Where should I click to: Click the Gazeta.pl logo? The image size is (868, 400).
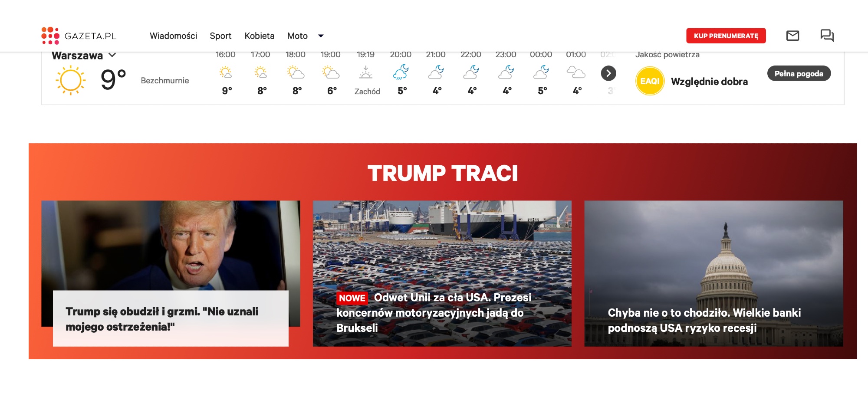[x=79, y=36]
